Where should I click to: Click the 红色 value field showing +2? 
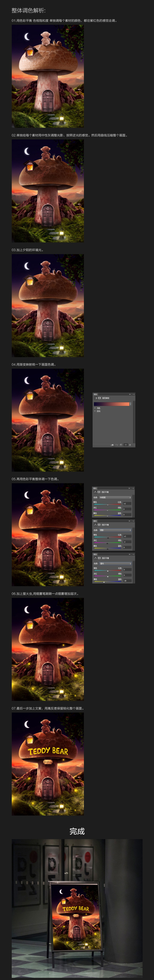coord(127,503)
